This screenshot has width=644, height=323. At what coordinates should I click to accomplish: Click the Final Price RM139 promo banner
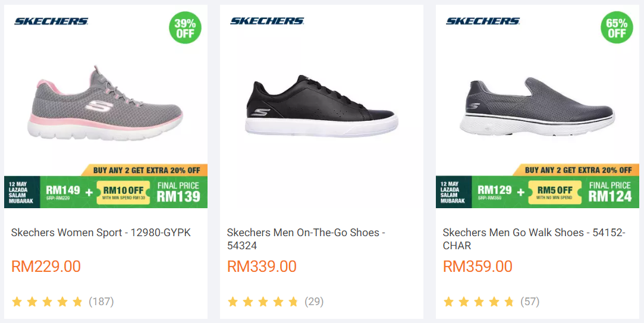(x=178, y=192)
